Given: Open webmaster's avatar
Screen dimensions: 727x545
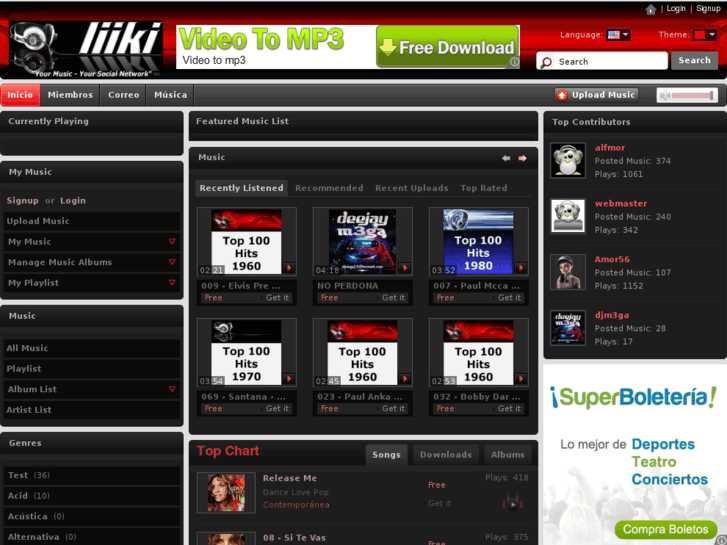Looking at the screenshot, I should [568, 216].
